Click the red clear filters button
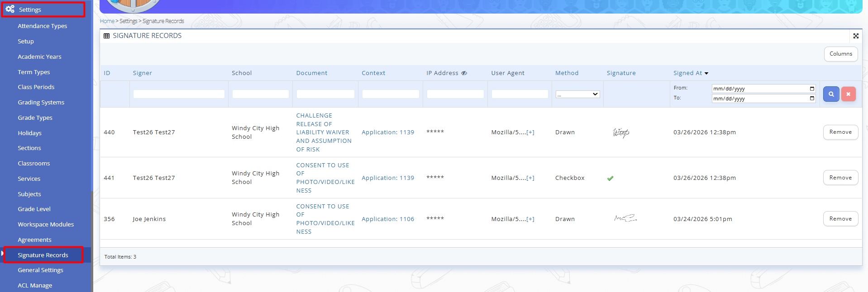Viewport: 868px width, 292px height. tap(848, 94)
